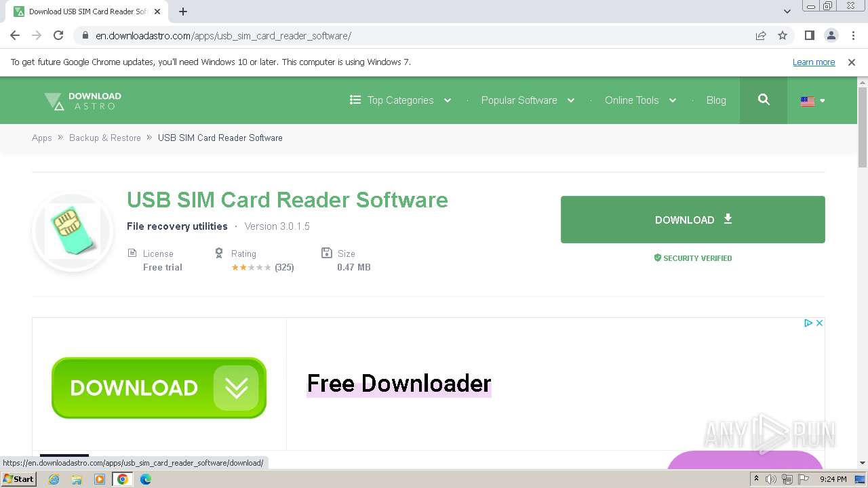Open the tab search dropdown arrow
The height and width of the screenshot is (488, 868).
pos(787,12)
